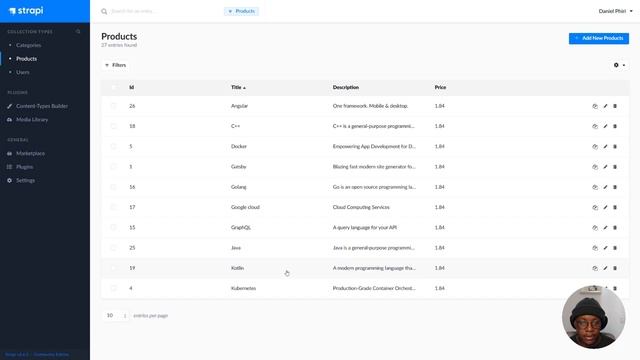Check the GraphQL row checkbox
The height and width of the screenshot is (360, 640).
tap(113, 227)
